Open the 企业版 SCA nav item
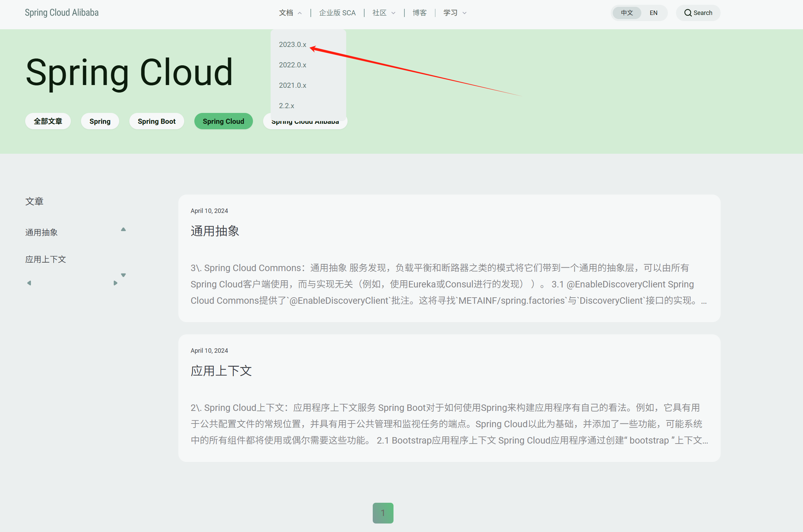This screenshot has width=803, height=532. point(337,13)
